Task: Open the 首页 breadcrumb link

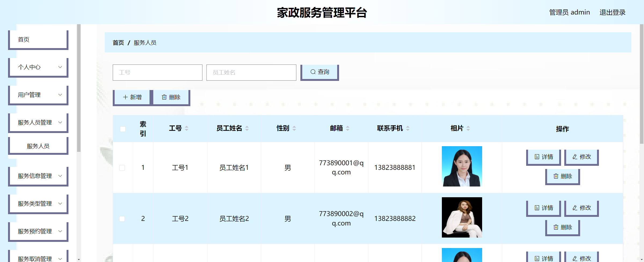Action: coord(118,42)
